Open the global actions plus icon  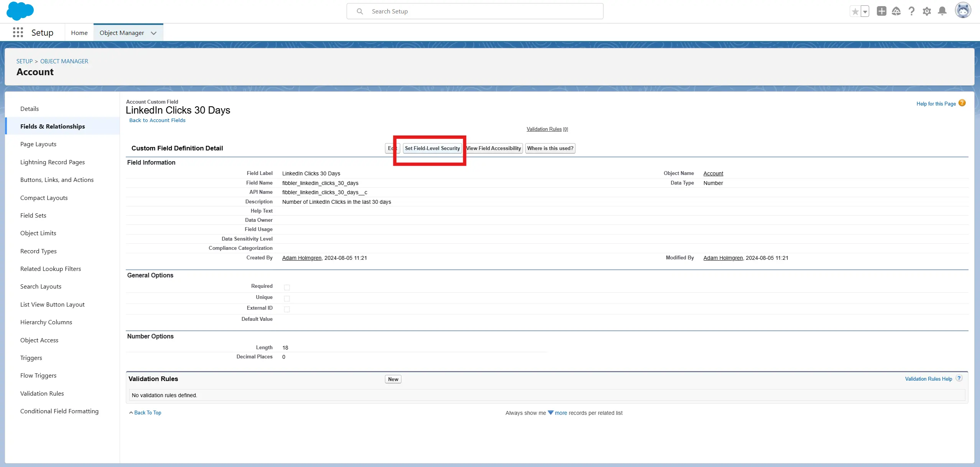pyautogui.click(x=881, y=11)
